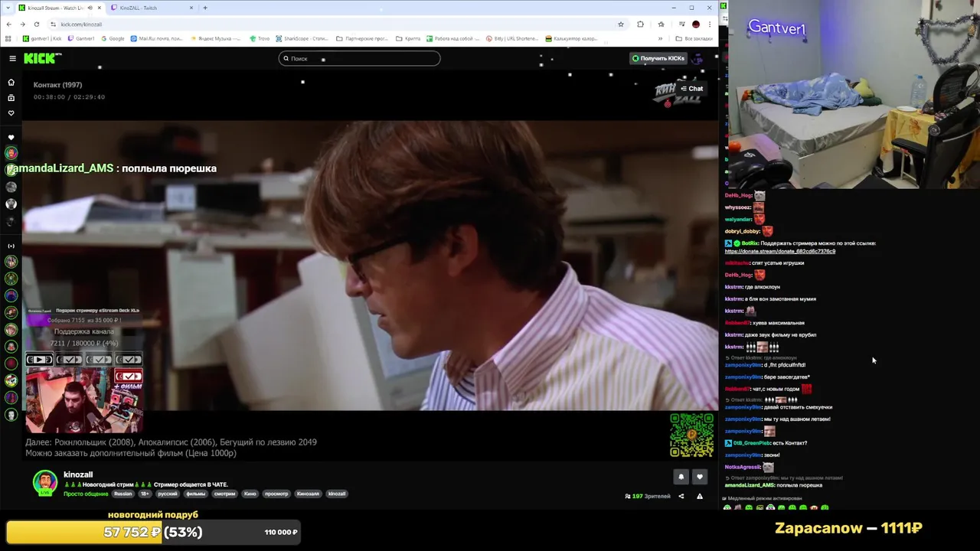Click the Получить KICKs button
The width and height of the screenshot is (980, 551).
point(658,58)
